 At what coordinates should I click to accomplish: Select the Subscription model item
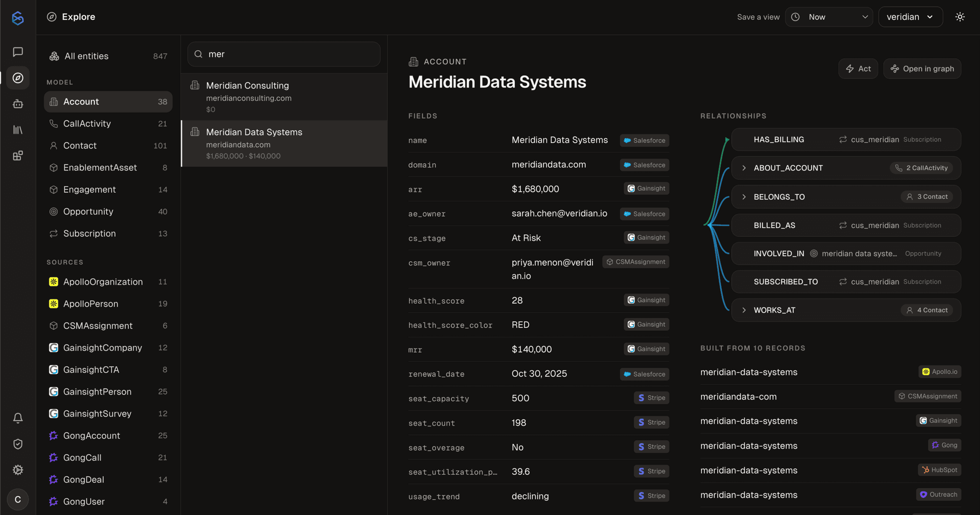click(108, 234)
